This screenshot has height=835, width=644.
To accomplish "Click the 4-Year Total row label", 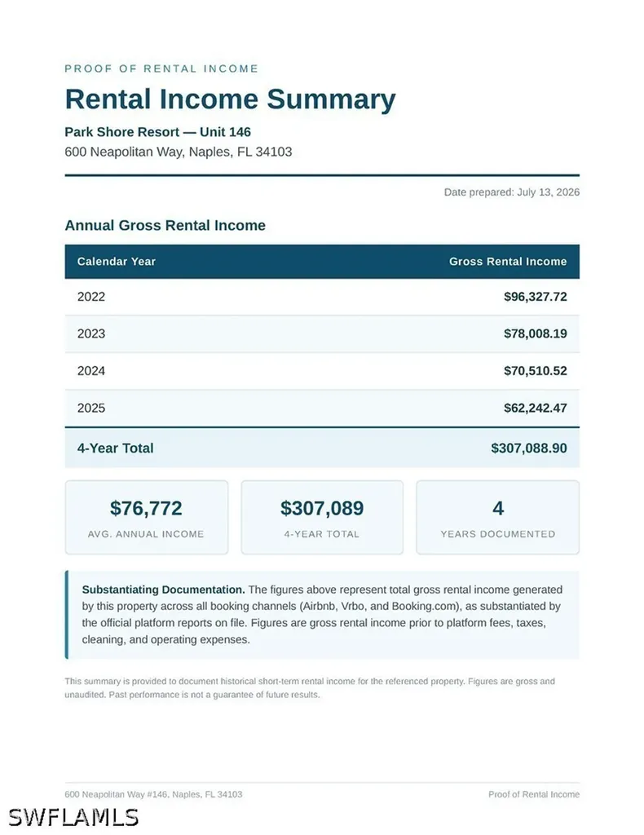I will [x=115, y=448].
